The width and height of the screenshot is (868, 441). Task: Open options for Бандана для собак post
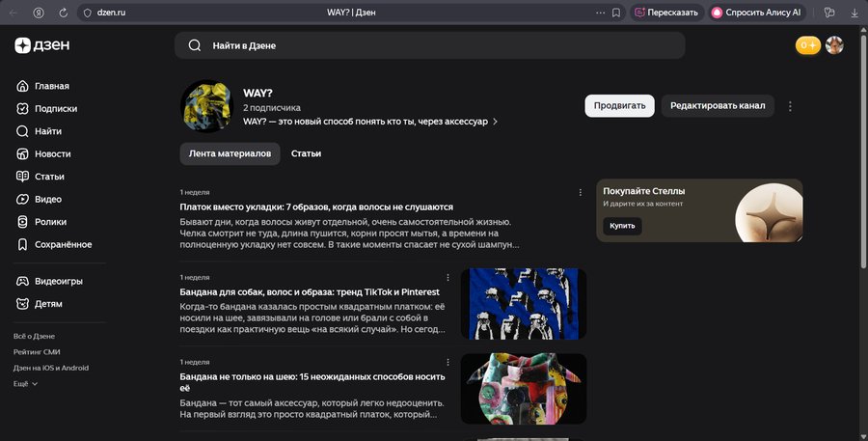tap(448, 277)
